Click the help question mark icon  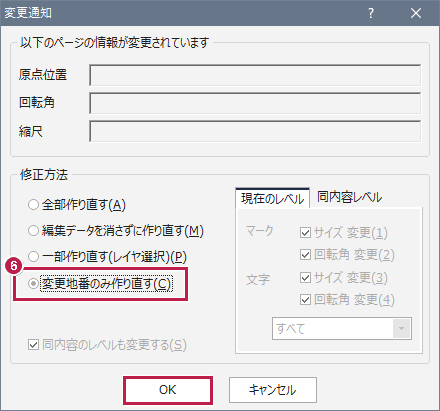pos(371,13)
